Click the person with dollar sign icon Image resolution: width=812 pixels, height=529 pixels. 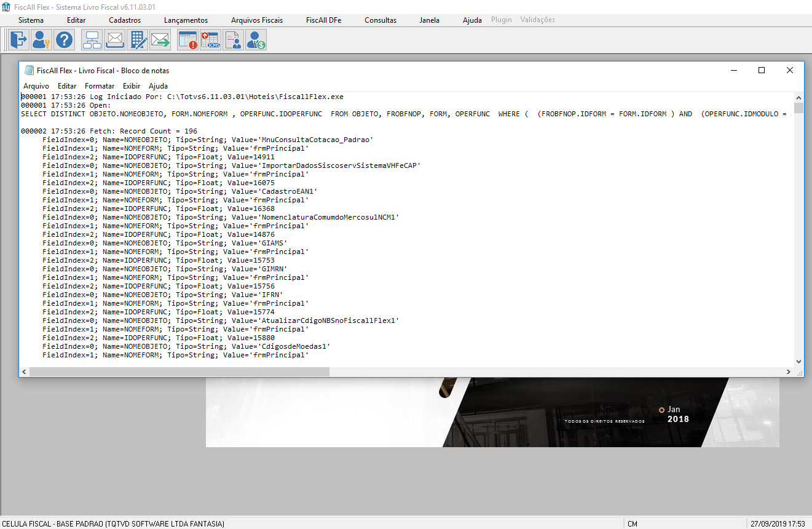[x=256, y=41]
